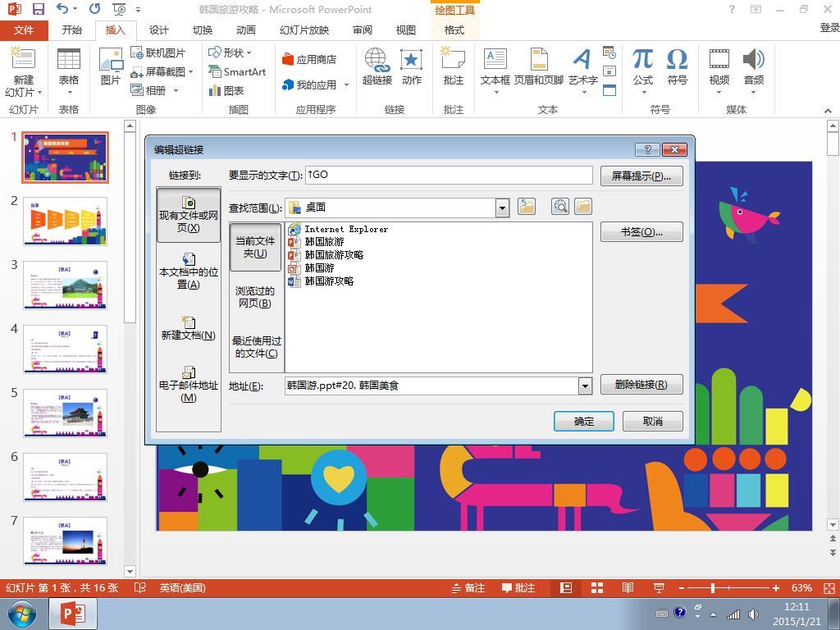840x630 pixels.
Task: Open Screenshot (屏幕截图) tool
Action: [162, 71]
